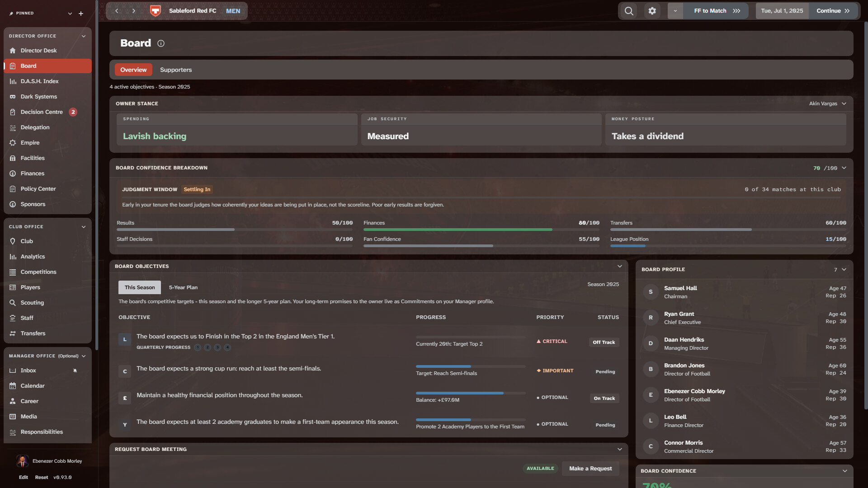This screenshot has width=868, height=488.
Task: Collapse the Club Office section
Action: pyautogui.click(x=84, y=227)
